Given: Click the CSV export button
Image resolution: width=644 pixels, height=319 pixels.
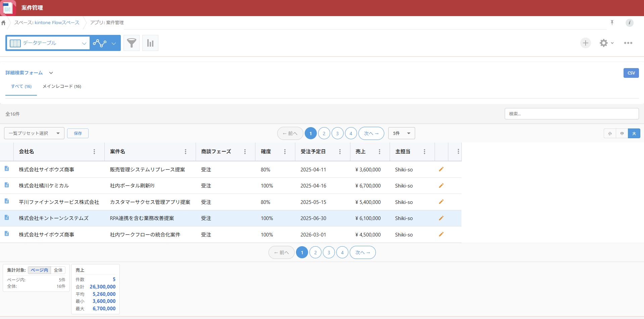Looking at the screenshot, I should [631, 73].
